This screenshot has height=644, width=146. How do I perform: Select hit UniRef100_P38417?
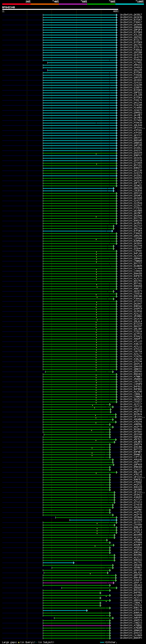[131, 22]
